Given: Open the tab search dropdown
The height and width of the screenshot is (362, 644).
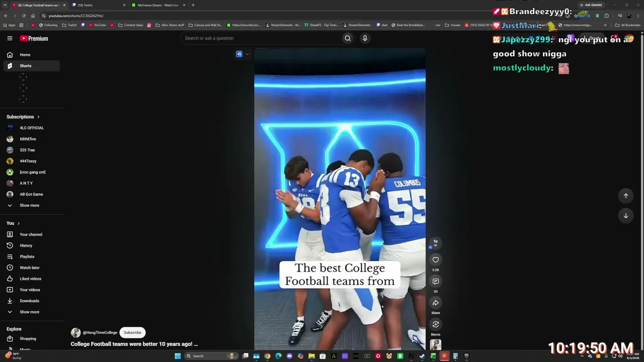Looking at the screenshot, I should tap(5, 5).
